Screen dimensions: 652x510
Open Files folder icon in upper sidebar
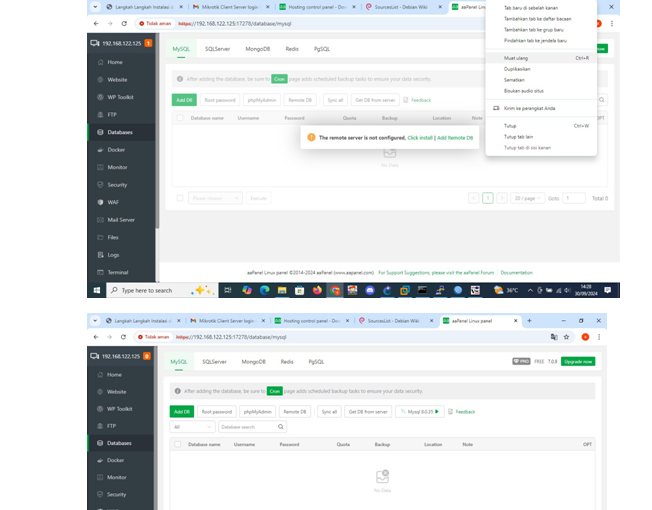tap(100, 237)
